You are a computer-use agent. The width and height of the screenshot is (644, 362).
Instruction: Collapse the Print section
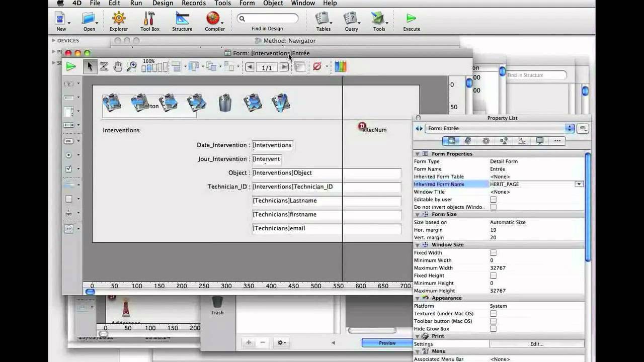click(417, 336)
